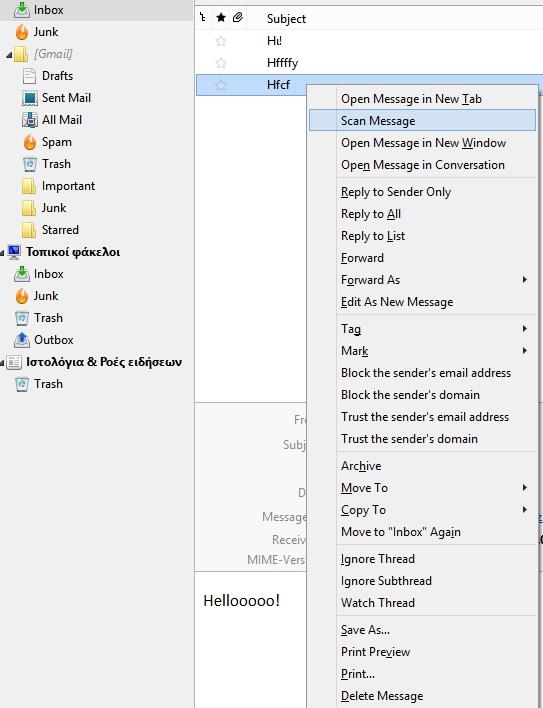543x708 pixels.
Task: Choose Delete Message in context menu
Action: click(382, 696)
